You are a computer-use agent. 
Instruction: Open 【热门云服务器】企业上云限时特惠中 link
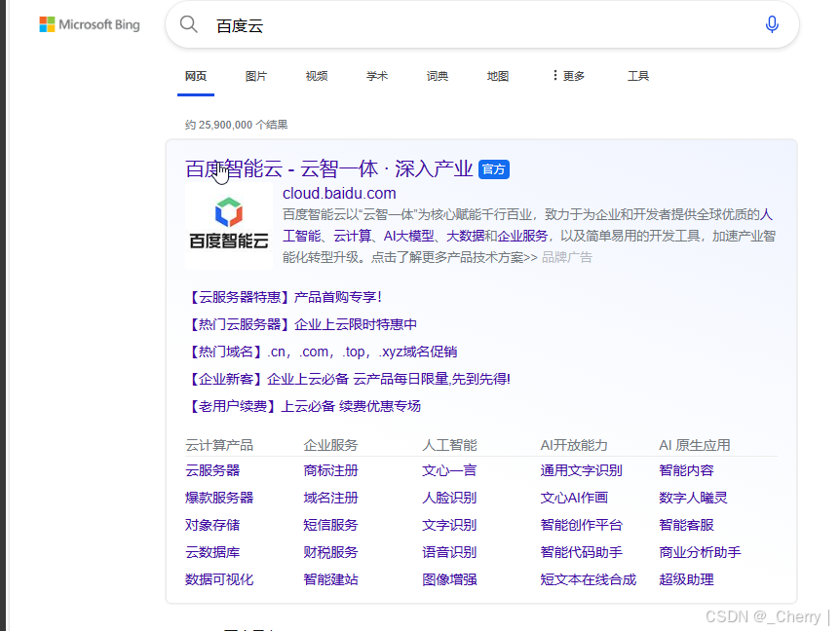click(x=301, y=324)
